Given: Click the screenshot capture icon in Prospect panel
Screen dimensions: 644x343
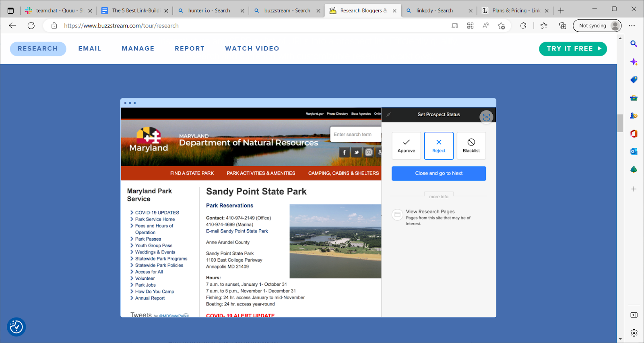Looking at the screenshot, I should tap(486, 117).
